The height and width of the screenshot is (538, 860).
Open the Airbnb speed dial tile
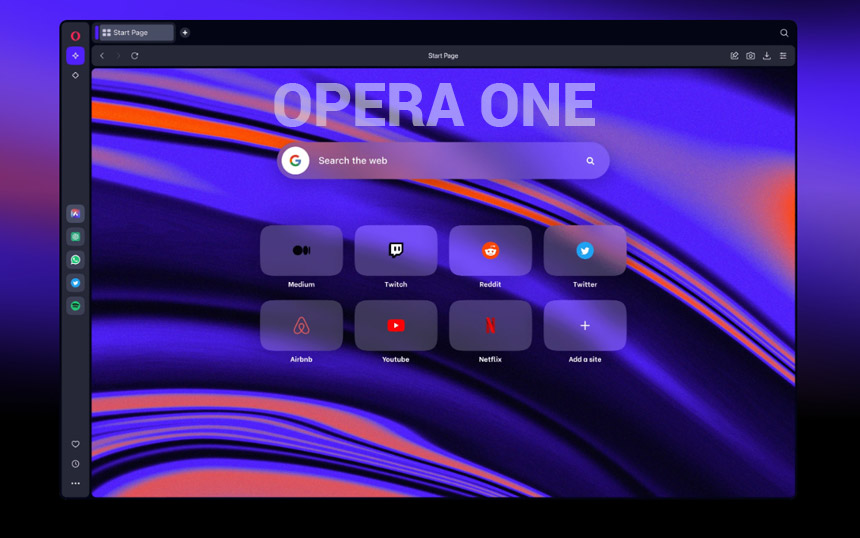click(x=301, y=326)
